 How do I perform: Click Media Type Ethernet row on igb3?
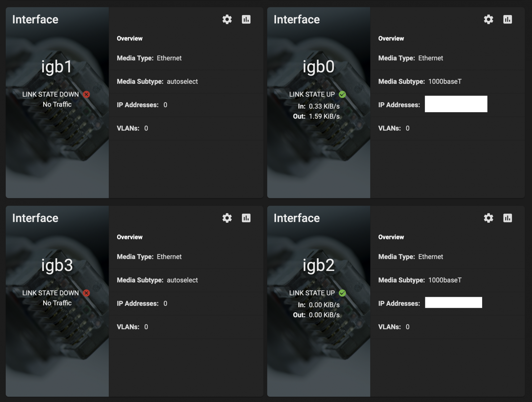coord(186,257)
